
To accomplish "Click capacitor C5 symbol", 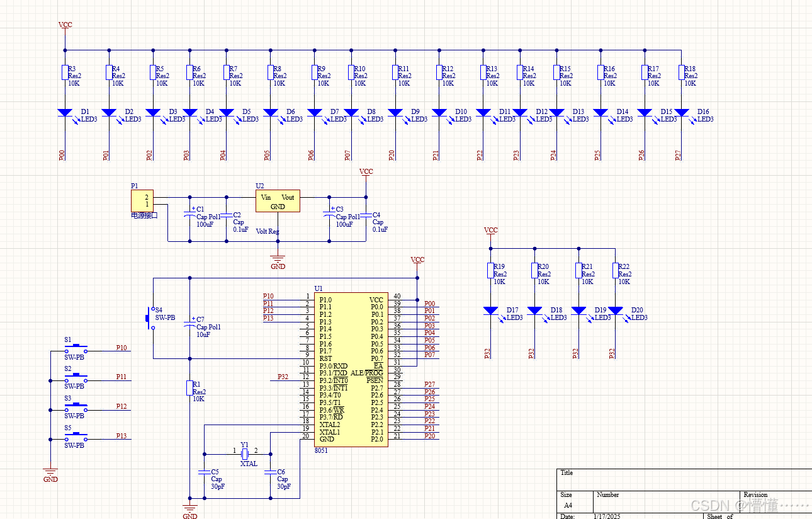I will (204, 471).
